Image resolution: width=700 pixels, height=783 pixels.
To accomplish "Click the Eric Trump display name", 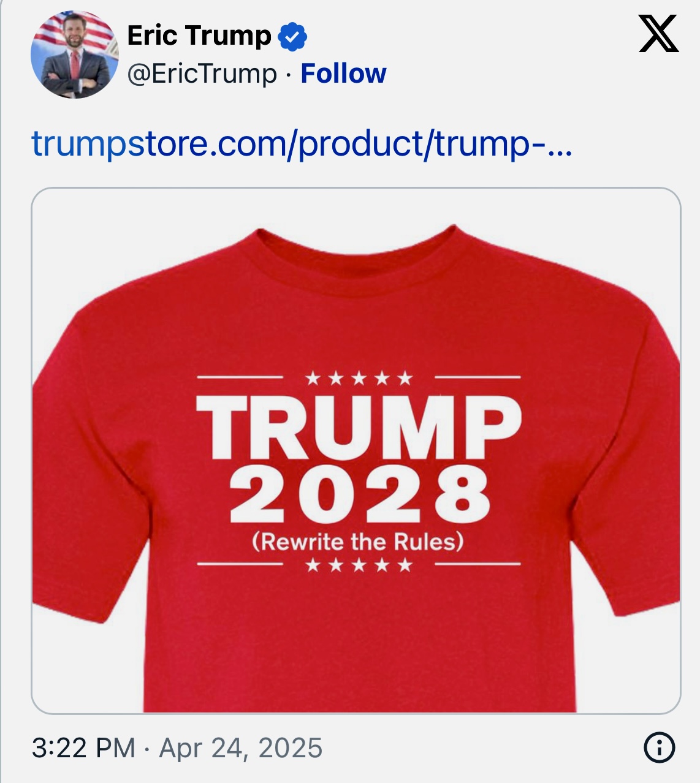I will [199, 36].
